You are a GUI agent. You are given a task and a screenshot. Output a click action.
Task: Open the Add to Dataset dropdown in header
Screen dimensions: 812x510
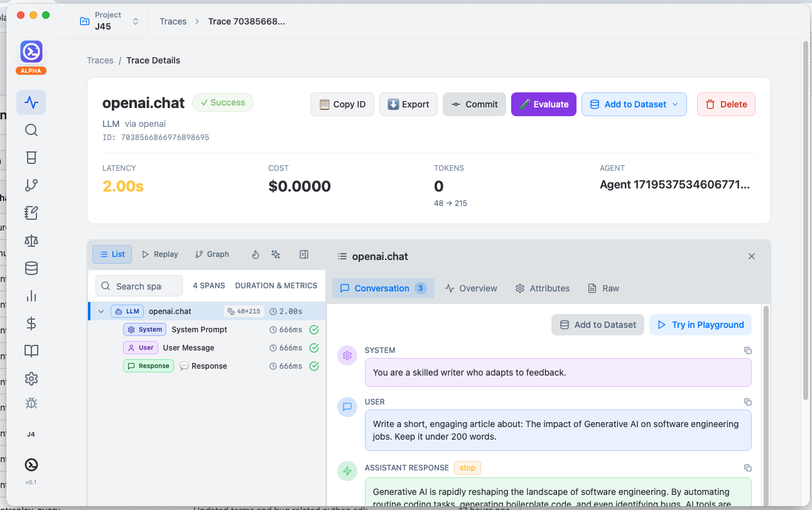(x=634, y=104)
